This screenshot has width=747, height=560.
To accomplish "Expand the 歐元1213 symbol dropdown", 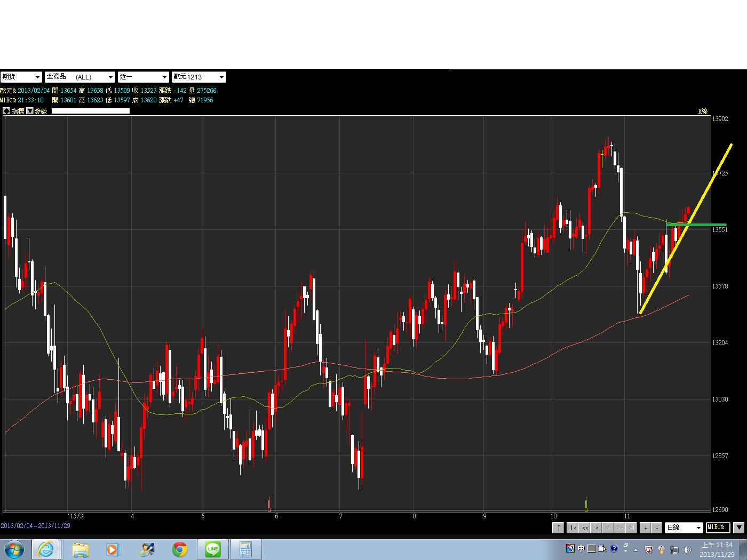I will coord(198,77).
